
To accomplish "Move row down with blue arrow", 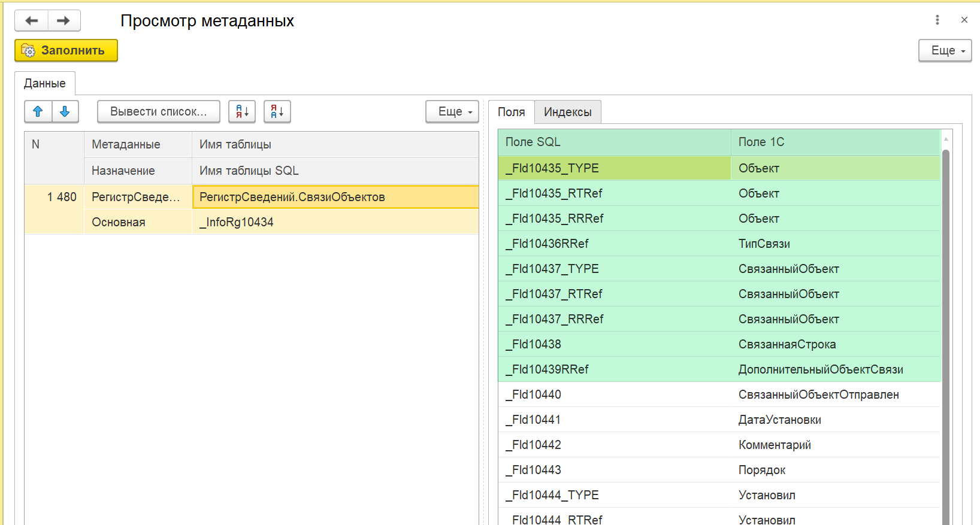I will tap(65, 111).
